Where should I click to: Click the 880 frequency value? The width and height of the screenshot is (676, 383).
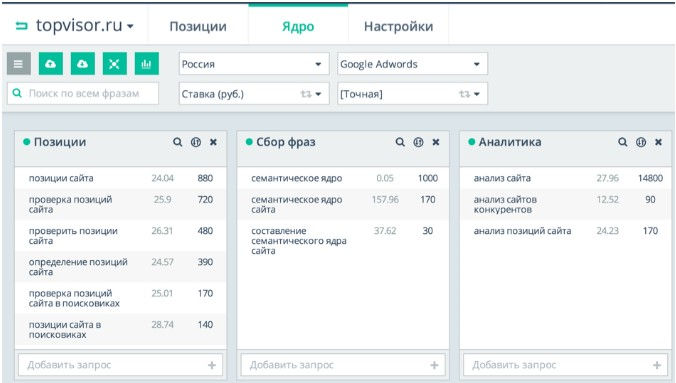(x=205, y=178)
